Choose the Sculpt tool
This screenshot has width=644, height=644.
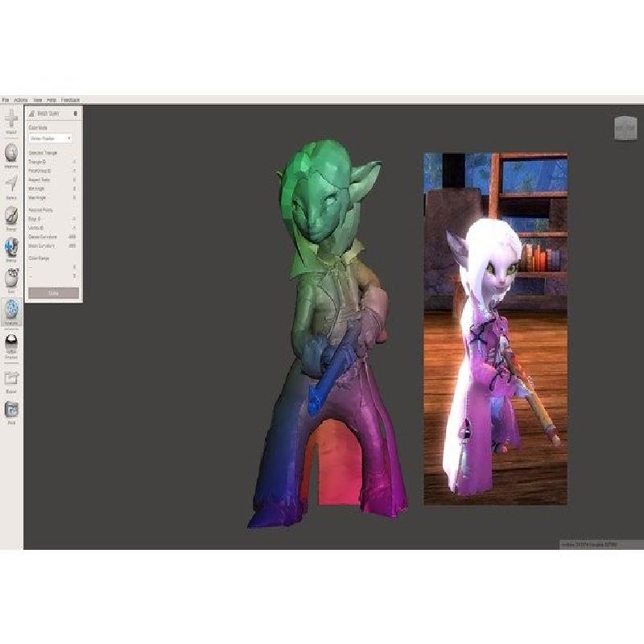click(11, 216)
